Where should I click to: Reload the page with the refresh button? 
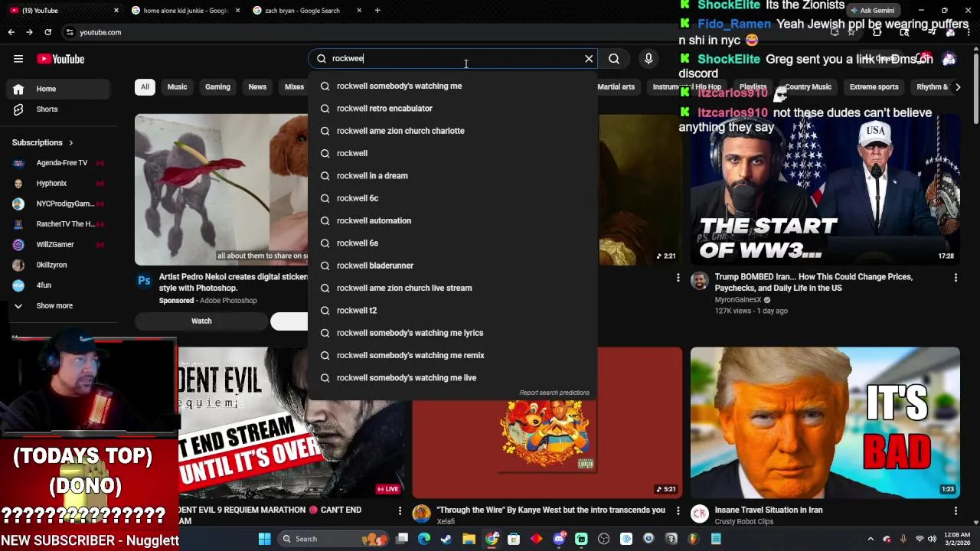click(x=47, y=32)
